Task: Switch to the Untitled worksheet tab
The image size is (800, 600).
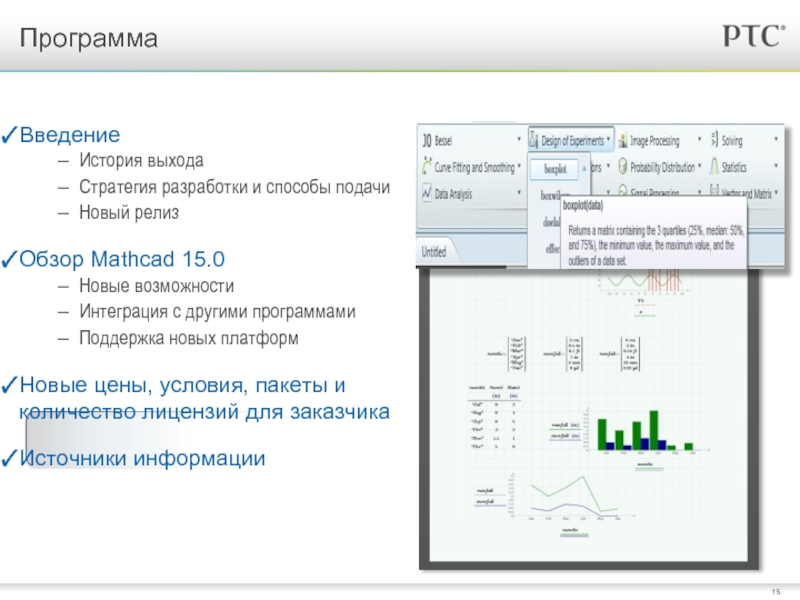Action: pos(434,252)
